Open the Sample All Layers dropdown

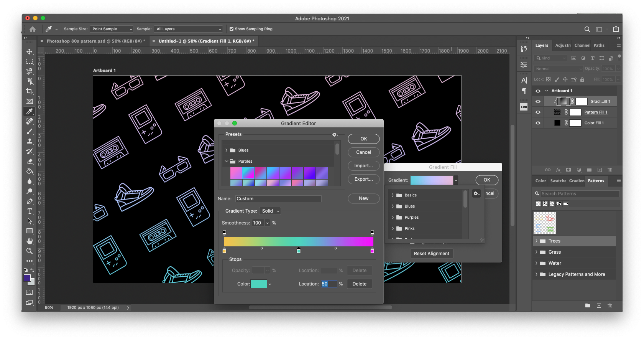(188, 29)
